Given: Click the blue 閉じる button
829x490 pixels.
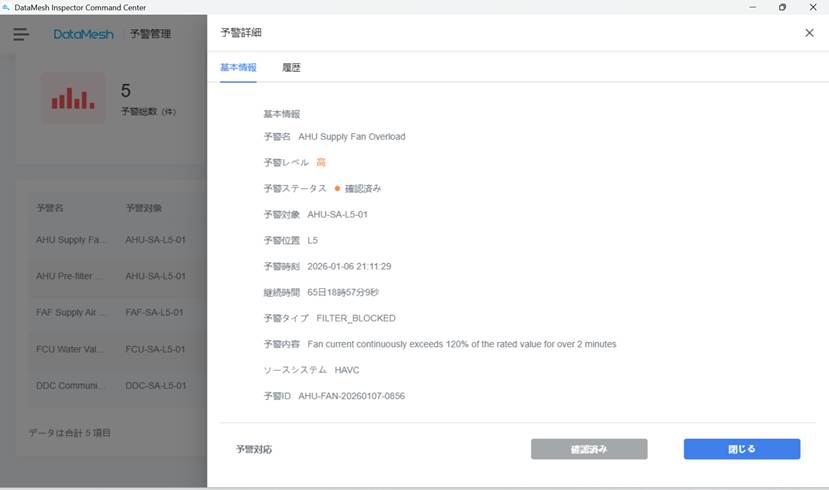Looking at the screenshot, I should coord(741,449).
